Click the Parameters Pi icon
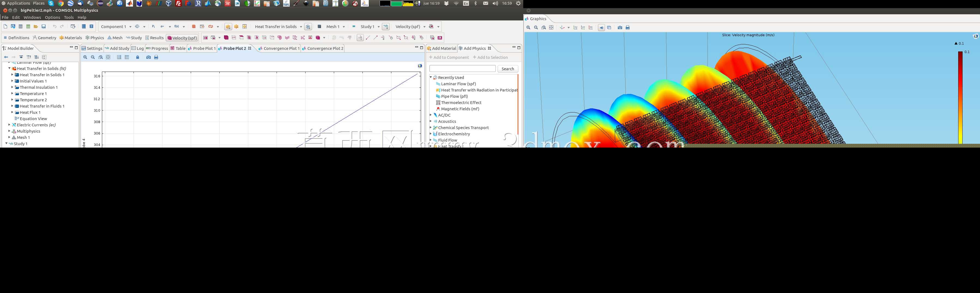This screenshot has height=293, width=980. coord(153,27)
